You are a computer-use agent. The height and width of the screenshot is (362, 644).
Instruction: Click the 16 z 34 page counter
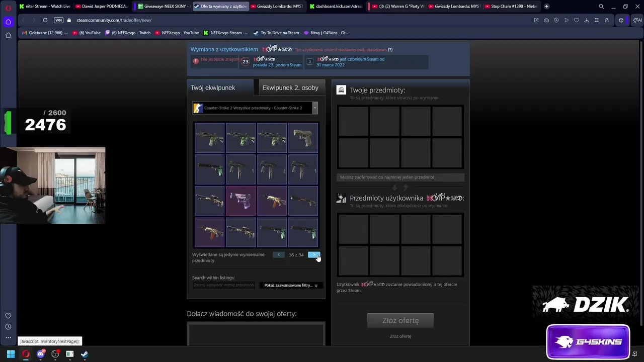[296, 255]
